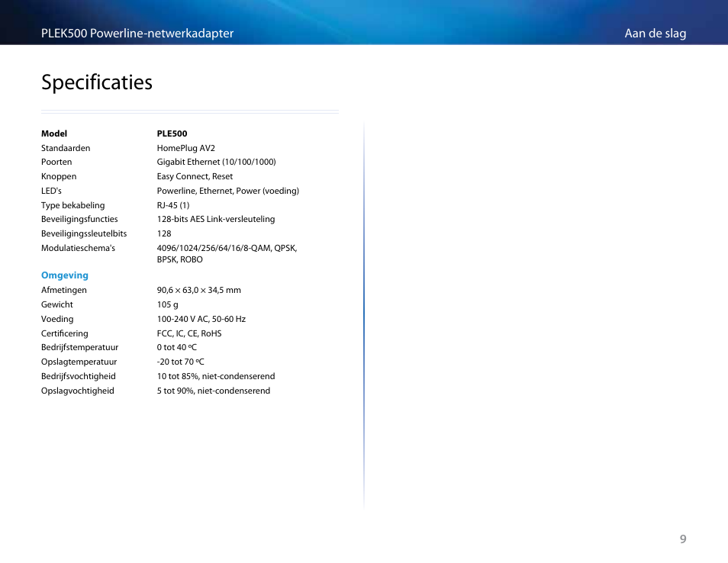
Task: Click the 'Opslagvochtigheid' label
Action: (x=78, y=391)
